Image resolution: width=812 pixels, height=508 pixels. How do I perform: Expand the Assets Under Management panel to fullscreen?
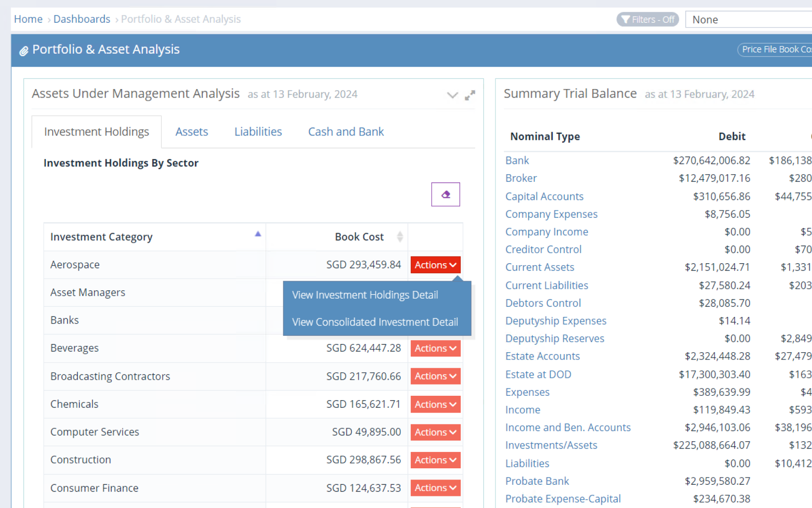(469, 95)
